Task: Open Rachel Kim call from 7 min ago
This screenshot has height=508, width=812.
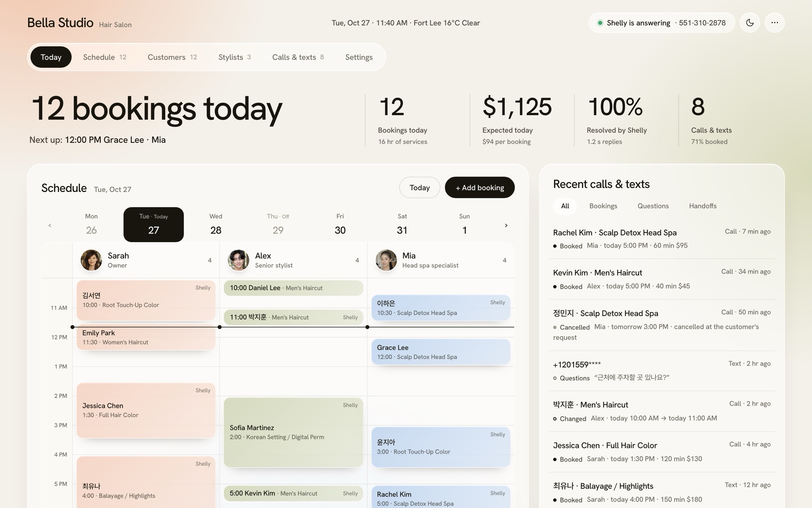Action: (662, 239)
